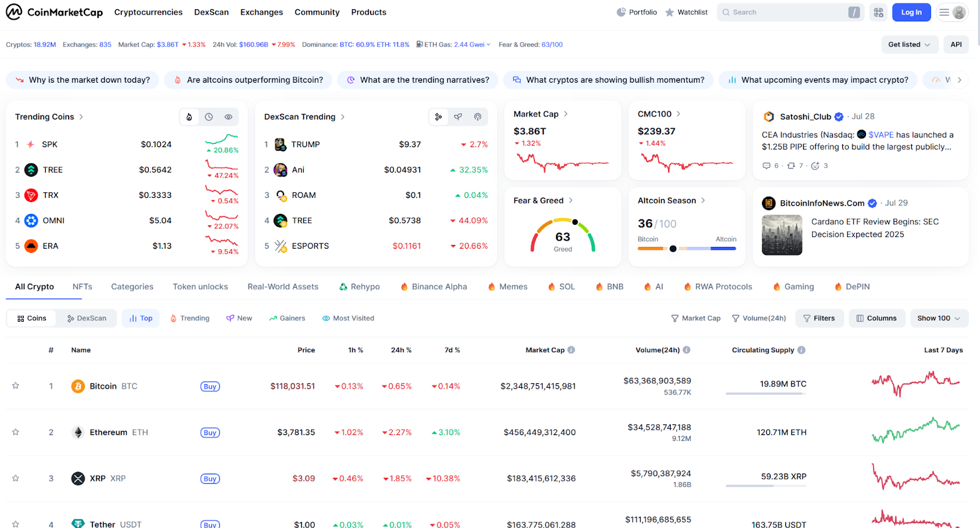Click the Log In button

[x=911, y=12]
